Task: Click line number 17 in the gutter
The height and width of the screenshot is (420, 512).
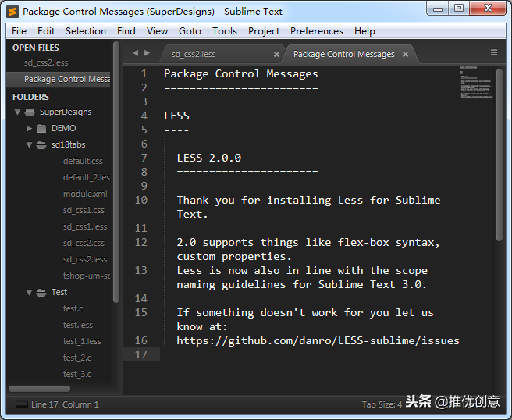Action: click(x=141, y=354)
